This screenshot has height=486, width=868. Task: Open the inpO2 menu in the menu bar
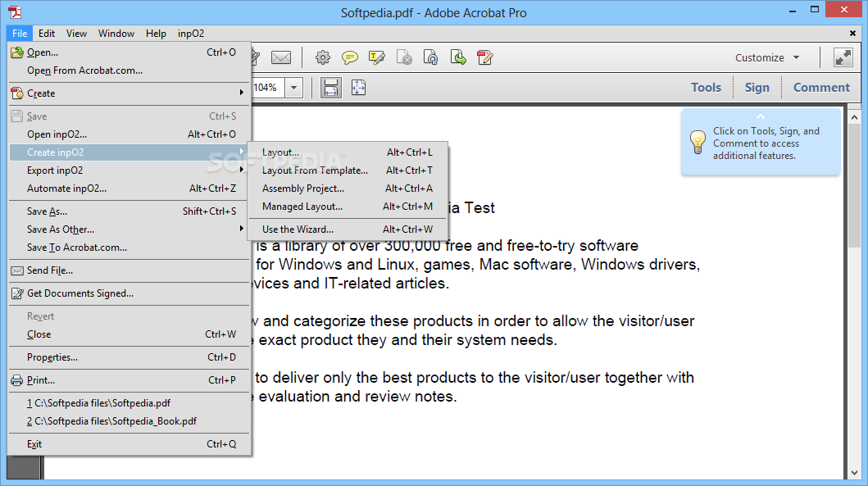tap(191, 34)
